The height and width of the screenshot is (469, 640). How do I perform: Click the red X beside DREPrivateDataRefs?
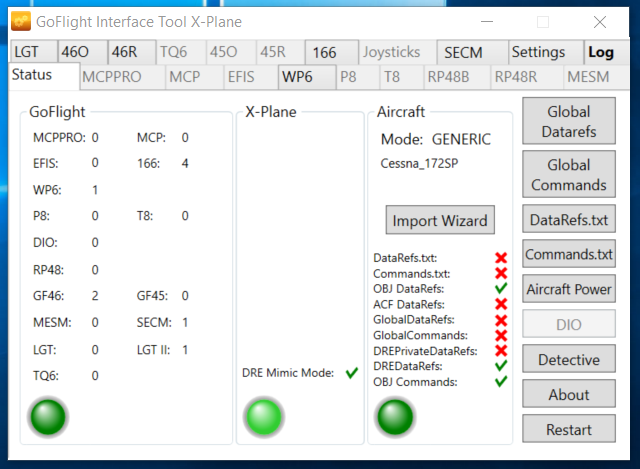point(501,351)
